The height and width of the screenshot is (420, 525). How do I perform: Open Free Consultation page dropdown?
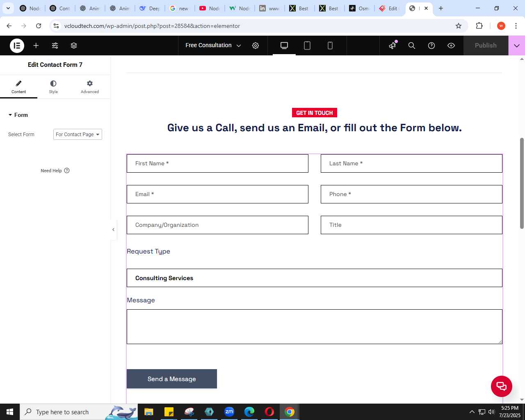coord(213,46)
